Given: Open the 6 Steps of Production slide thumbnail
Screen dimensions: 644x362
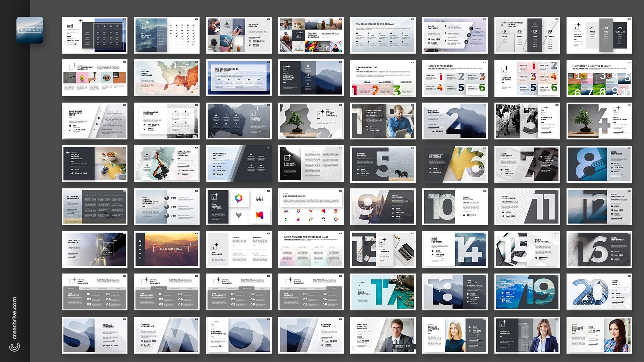Looking at the screenshot, I should point(455,78).
